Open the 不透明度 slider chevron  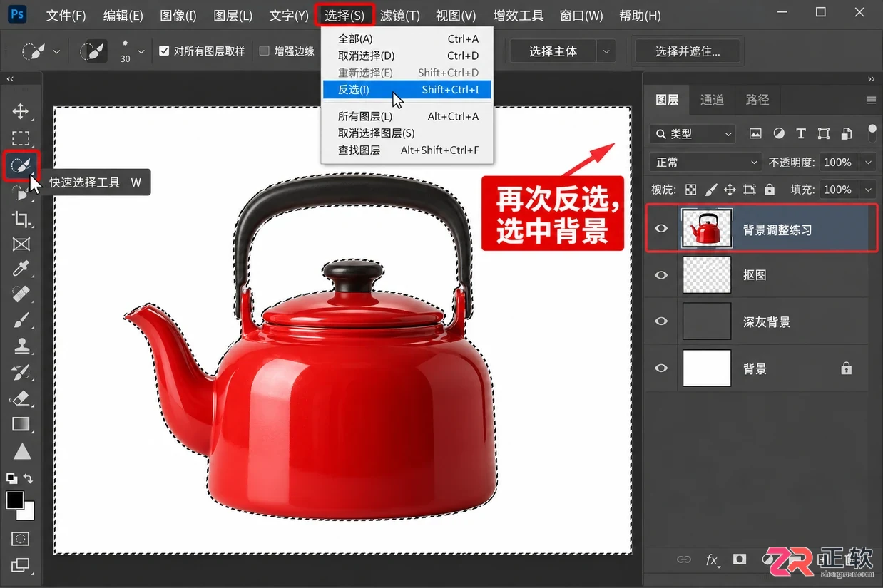[x=868, y=163]
